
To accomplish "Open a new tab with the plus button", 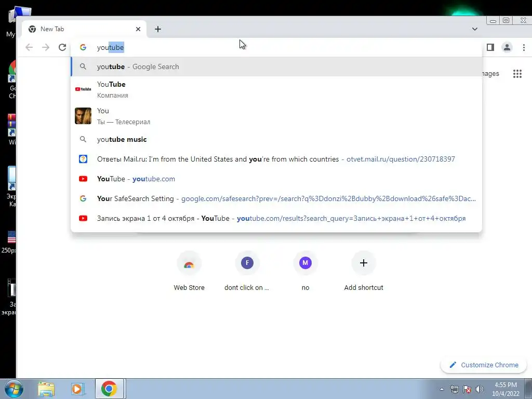I will point(158,29).
